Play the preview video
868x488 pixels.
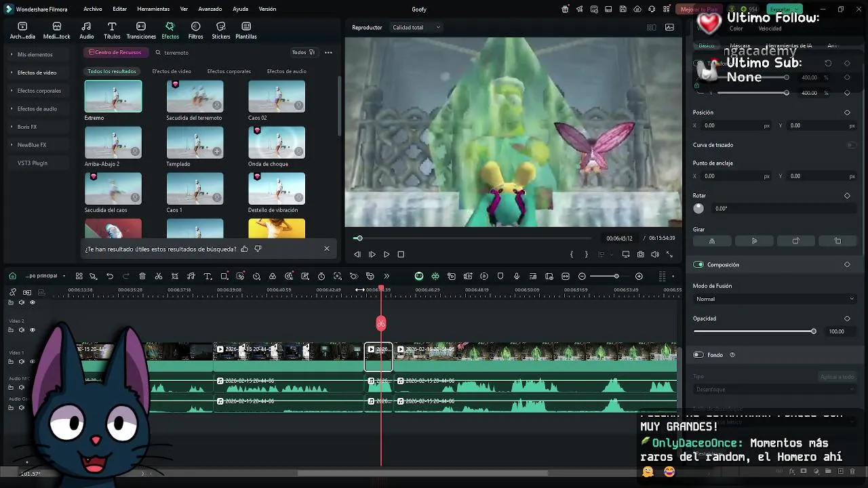(387, 254)
